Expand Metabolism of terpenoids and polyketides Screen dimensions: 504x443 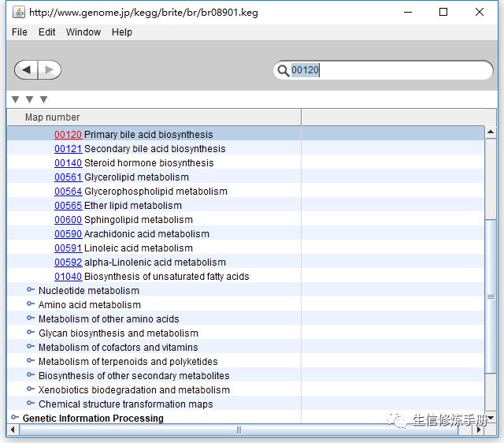point(31,361)
